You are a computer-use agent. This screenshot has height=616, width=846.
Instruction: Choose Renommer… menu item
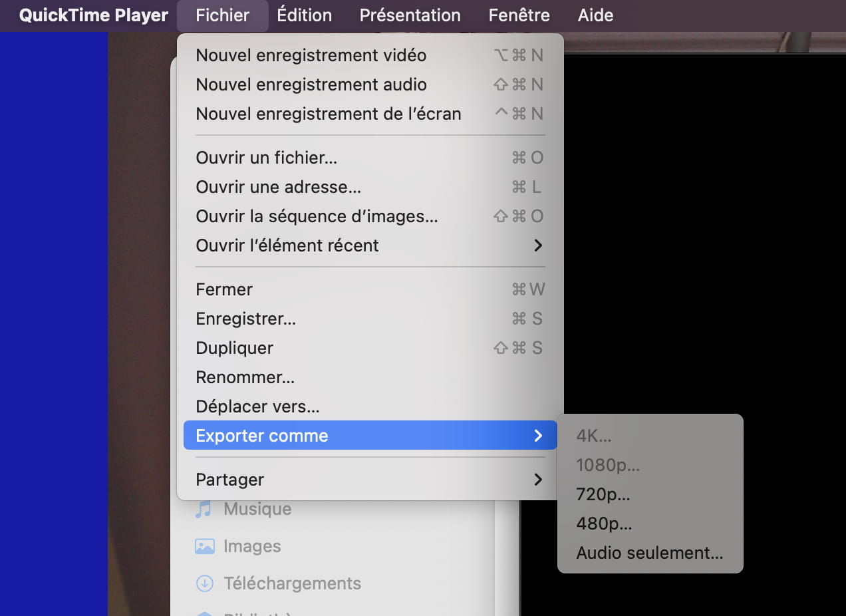pyautogui.click(x=370, y=377)
